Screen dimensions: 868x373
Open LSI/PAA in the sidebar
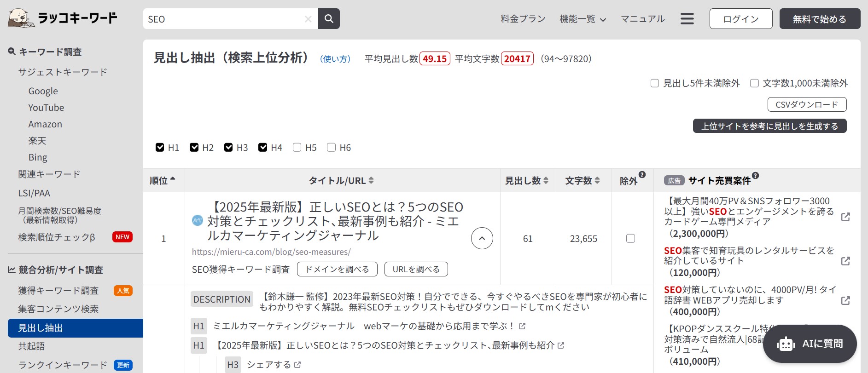34,193
